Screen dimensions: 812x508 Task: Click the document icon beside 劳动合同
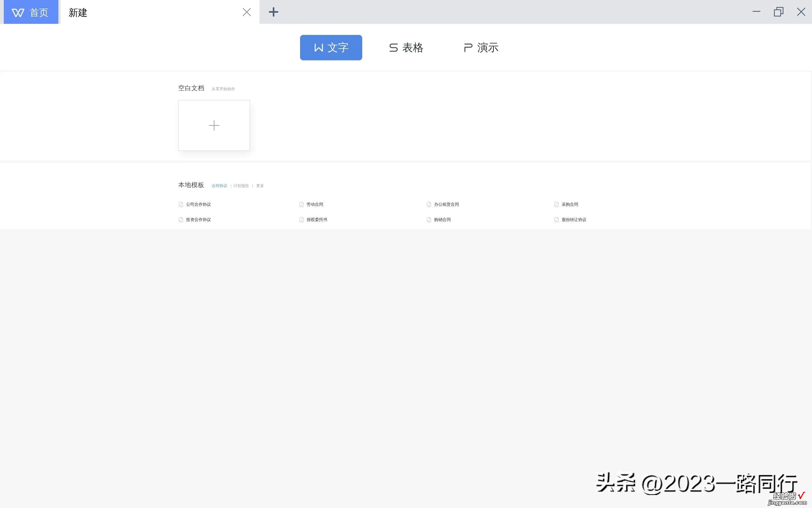pos(301,204)
